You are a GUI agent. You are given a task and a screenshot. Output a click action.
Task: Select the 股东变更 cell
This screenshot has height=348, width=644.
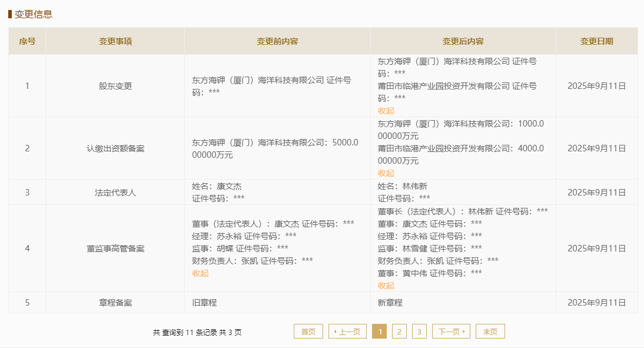pos(115,86)
